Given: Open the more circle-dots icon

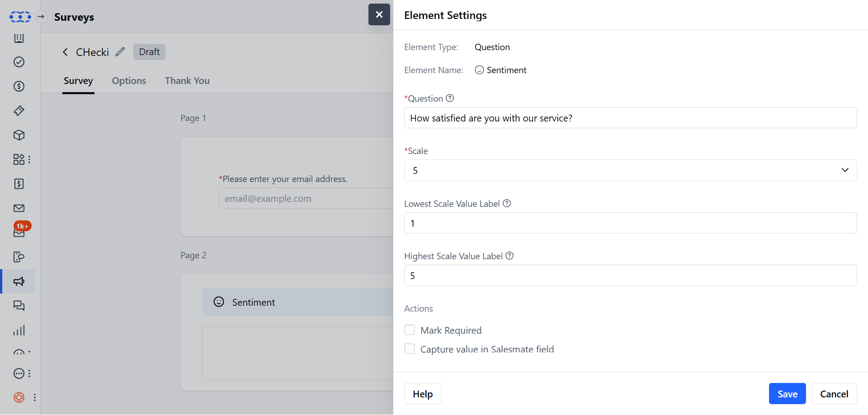Looking at the screenshot, I should tap(19, 373).
